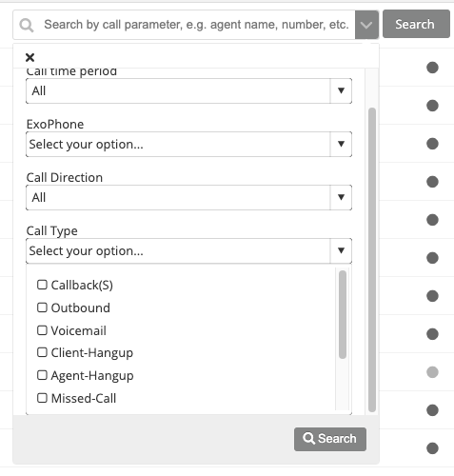
Task: Click the magnifier icon in search bar
Action: coord(27,25)
